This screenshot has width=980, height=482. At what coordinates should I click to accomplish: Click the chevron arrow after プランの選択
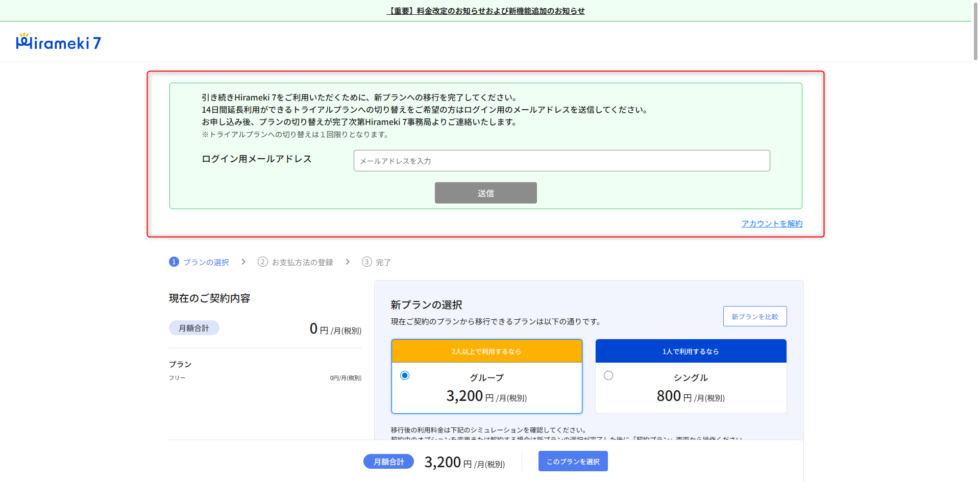(x=243, y=262)
